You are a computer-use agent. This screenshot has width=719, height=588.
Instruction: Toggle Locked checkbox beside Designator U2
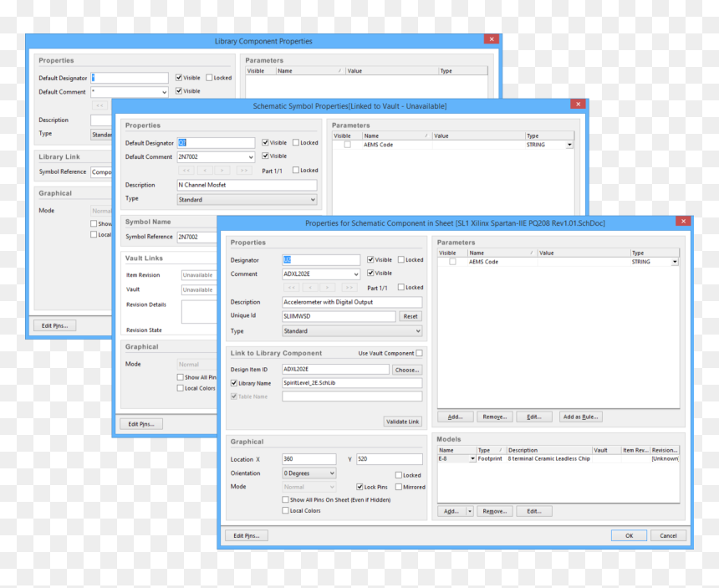(x=401, y=259)
